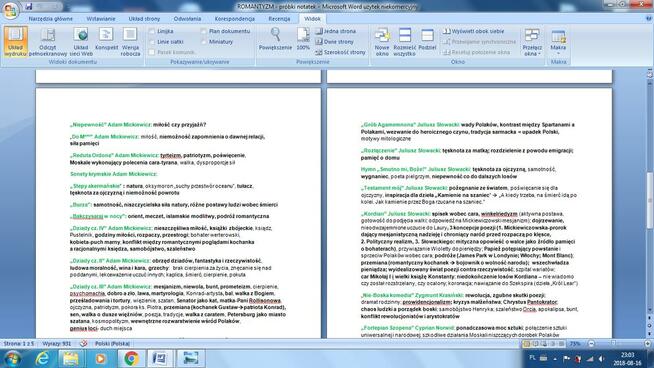This screenshot has height=368, width=654.
Task: Enable the Linie siatki checkbox
Action: point(152,42)
